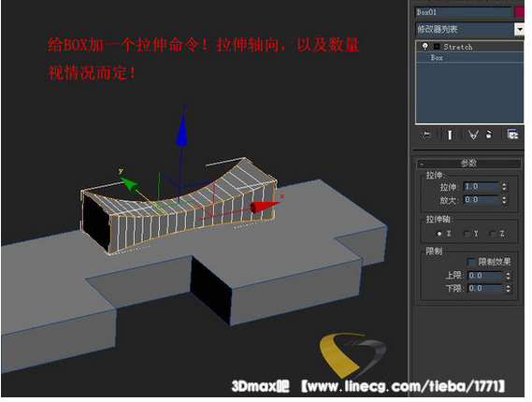Image resolution: width=532 pixels, height=402 pixels.
Task: Click the 下限 value field
Action: 485,288
